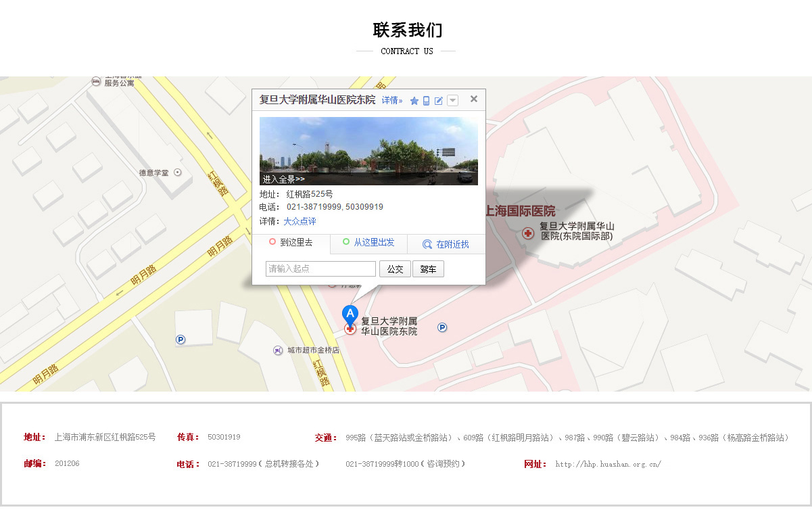This screenshot has width=812, height=514.
Task: Select the 城市超市金桥店 shop icon
Action: (x=278, y=350)
